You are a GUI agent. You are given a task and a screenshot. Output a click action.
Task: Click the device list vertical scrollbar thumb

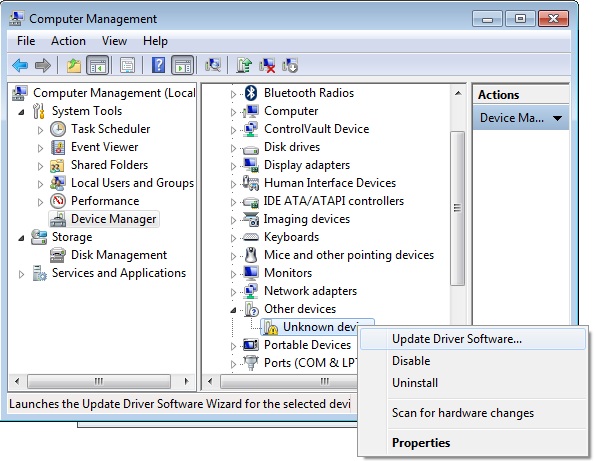coord(458,208)
